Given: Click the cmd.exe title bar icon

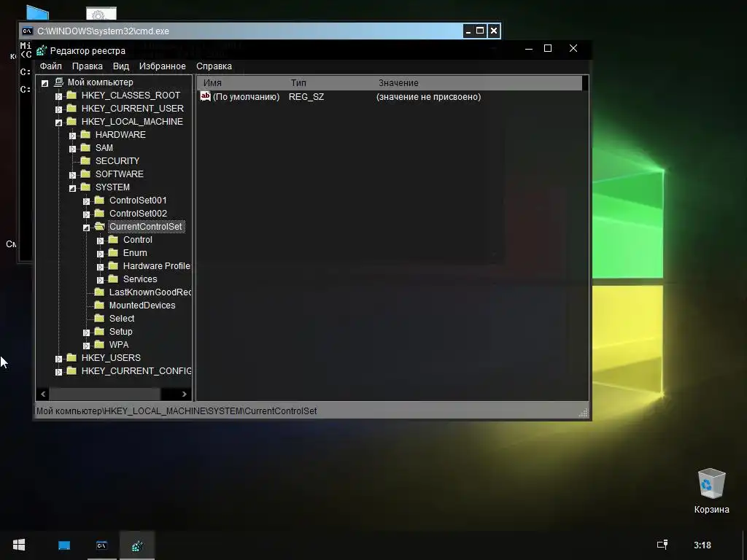Looking at the screenshot, I should click(28, 31).
